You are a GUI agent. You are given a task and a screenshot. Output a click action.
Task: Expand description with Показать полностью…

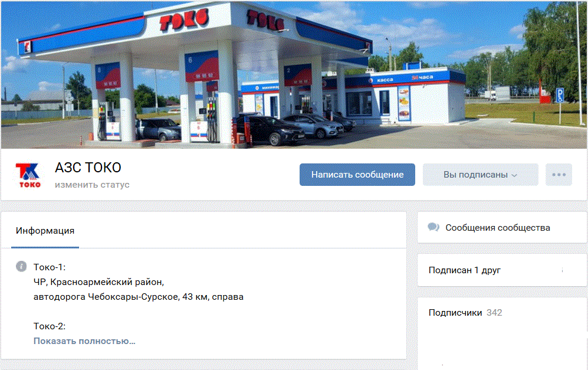(84, 341)
